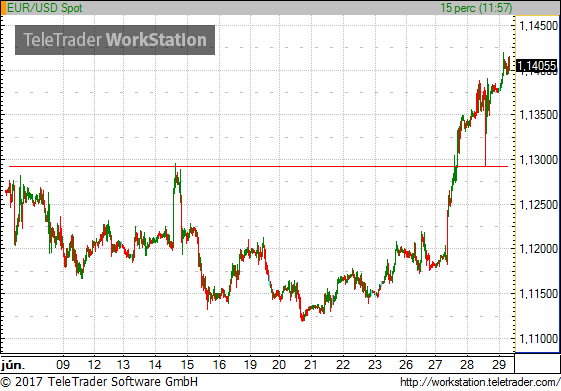Click the TeleTrader WorkStation watermark logo
Screen dimensions: 561x391
(115, 40)
